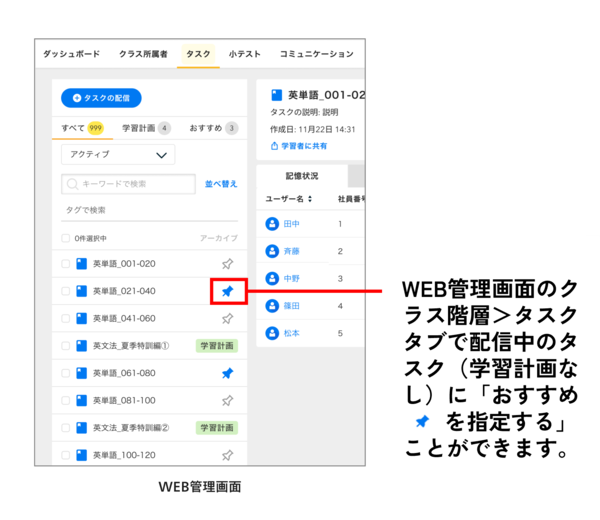Select the checkbox for 英文法_夏季特訓編①
This screenshot has height=520, width=600.
[x=66, y=346]
